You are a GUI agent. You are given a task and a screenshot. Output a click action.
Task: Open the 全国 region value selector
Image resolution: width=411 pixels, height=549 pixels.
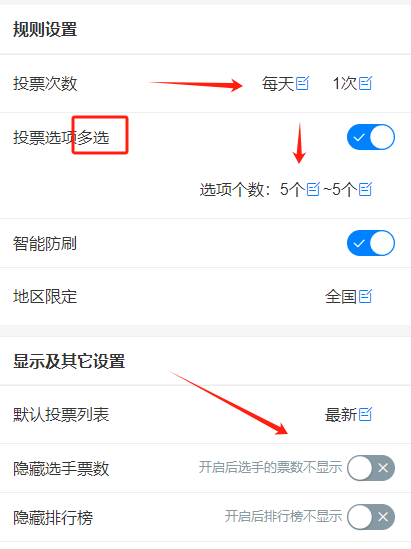pos(341,297)
